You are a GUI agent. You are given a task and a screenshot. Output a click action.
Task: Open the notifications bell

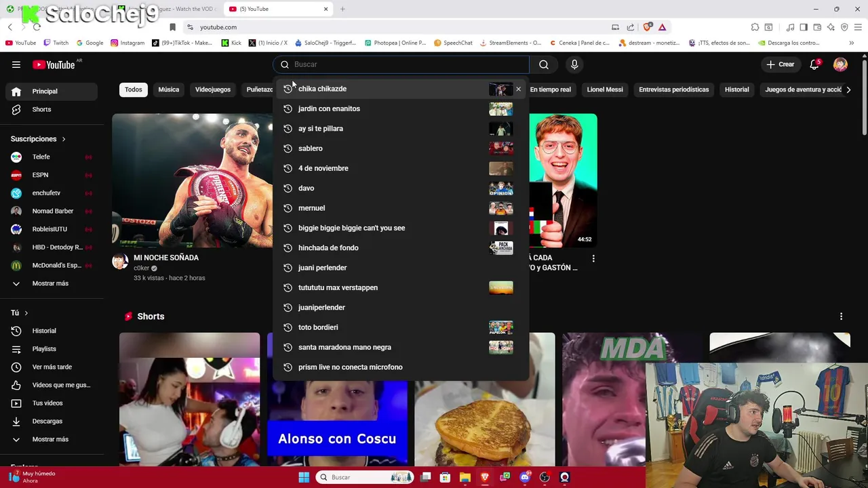coord(814,64)
